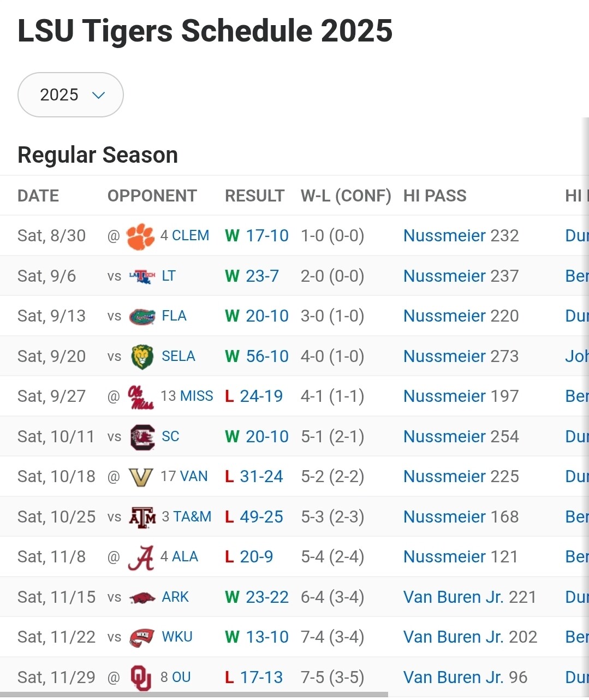Click the Texas A&M logo
Screen dimensions: 589x700
pyautogui.click(x=142, y=517)
